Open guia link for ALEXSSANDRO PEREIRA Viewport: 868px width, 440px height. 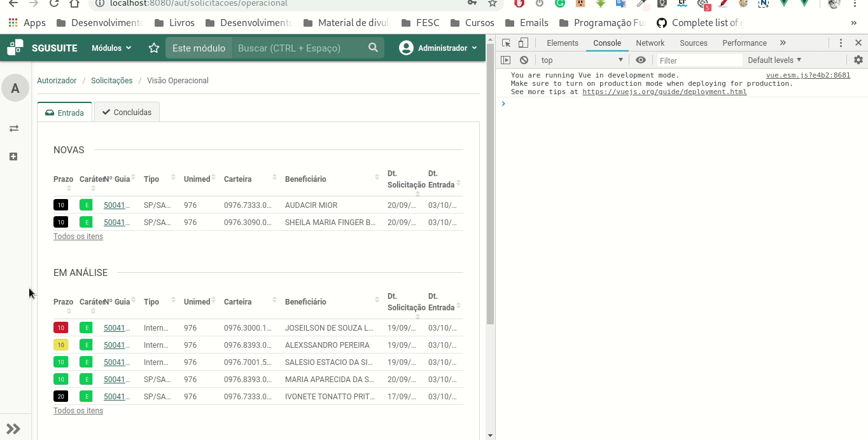[116, 345]
